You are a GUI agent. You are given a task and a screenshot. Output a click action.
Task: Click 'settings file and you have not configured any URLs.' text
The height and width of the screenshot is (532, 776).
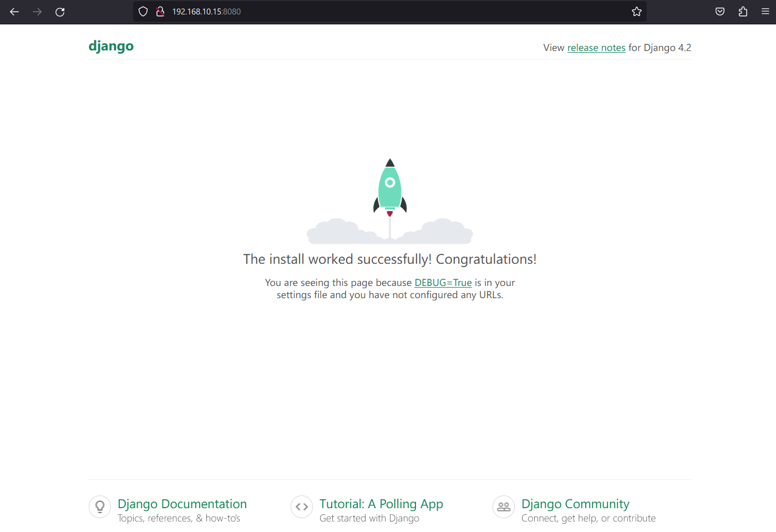point(390,295)
